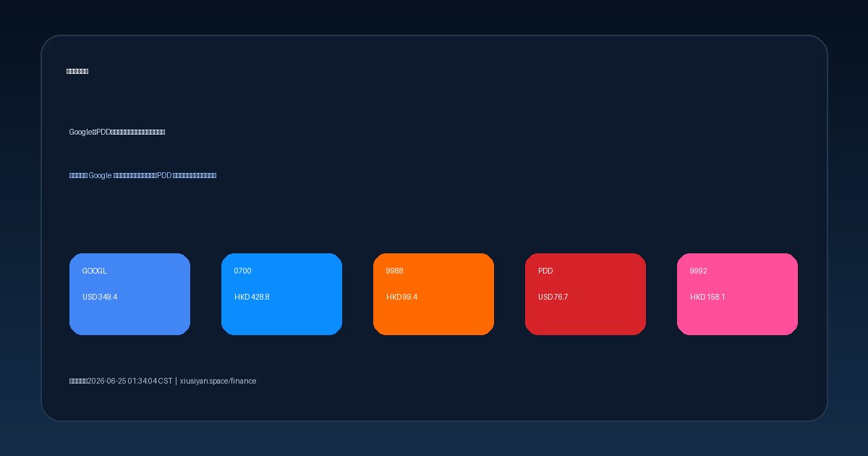Click the HKD 99.4 price
Image resolution: width=868 pixels, height=456 pixels.
click(401, 297)
